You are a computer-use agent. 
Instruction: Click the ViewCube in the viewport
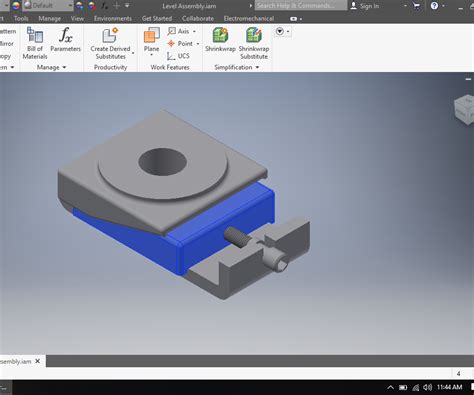[x=464, y=110]
